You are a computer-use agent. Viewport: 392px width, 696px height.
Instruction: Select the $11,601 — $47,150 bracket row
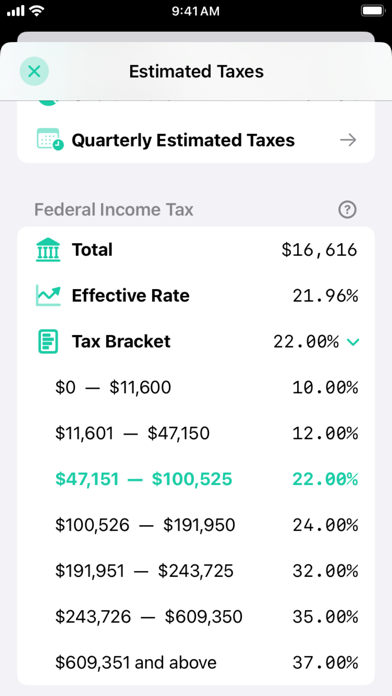point(196,433)
